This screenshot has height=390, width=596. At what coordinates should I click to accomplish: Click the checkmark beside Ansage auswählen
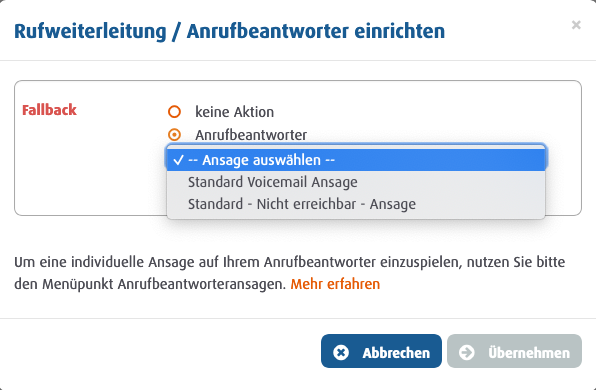click(x=178, y=160)
